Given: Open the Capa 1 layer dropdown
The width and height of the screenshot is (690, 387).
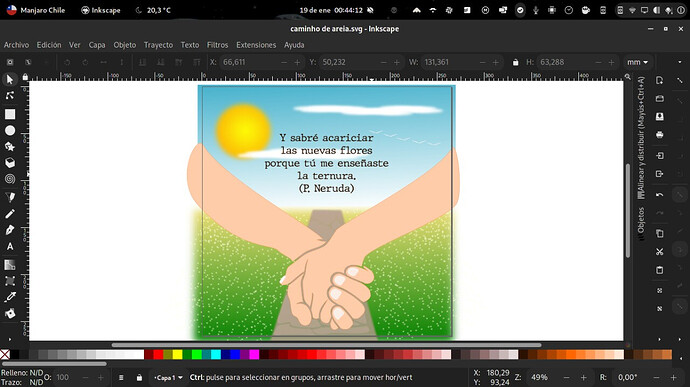Looking at the screenshot, I should click(x=168, y=378).
